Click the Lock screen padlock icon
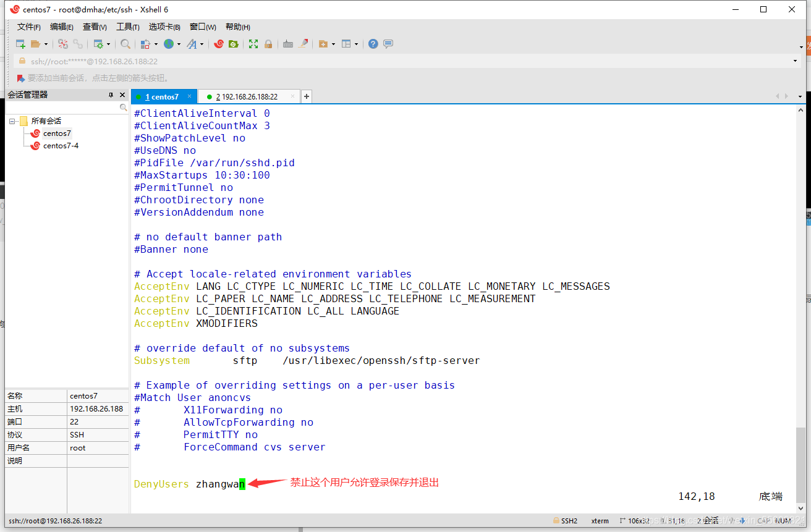811x532 pixels. pos(268,44)
